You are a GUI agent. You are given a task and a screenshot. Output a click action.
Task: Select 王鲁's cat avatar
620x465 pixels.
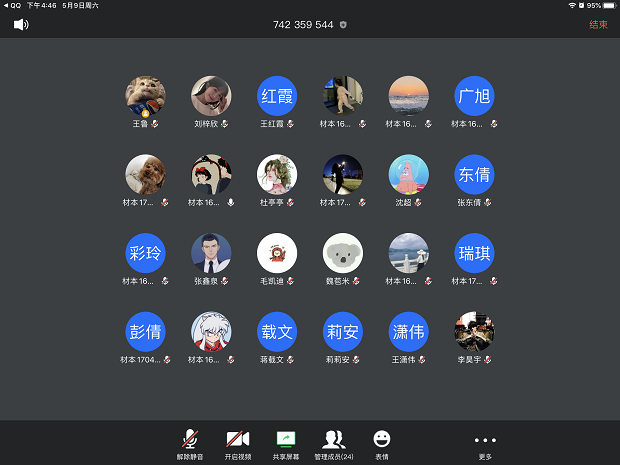pos(145,96)
